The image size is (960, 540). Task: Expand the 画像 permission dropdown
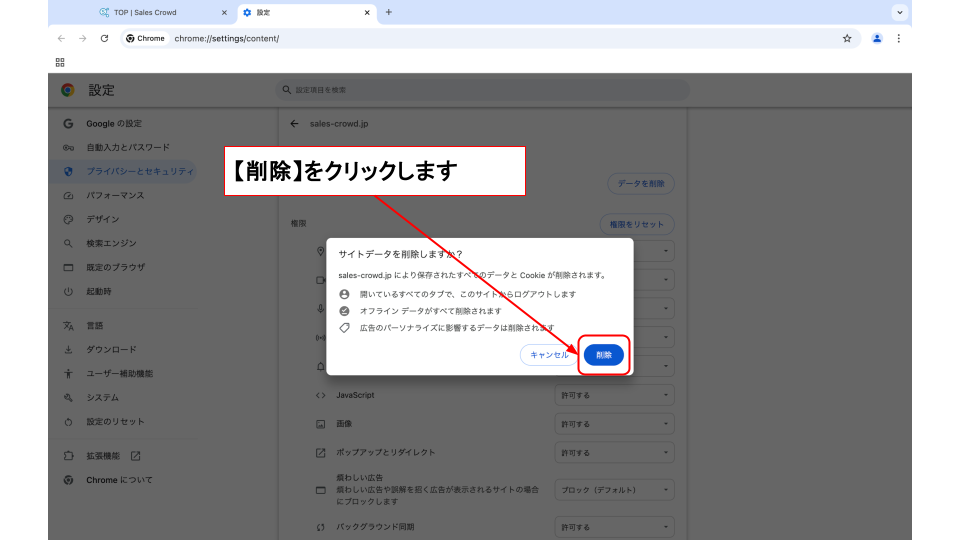pos(614,424)
